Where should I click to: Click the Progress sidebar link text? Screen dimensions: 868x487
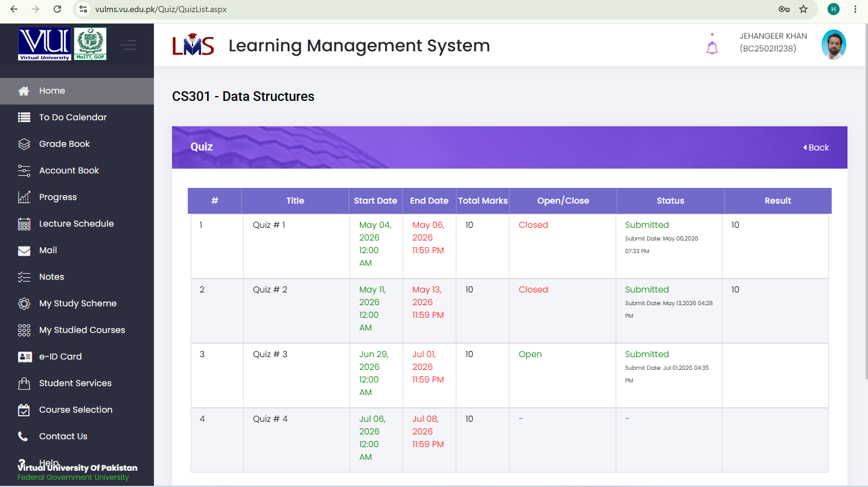point(58,198)
